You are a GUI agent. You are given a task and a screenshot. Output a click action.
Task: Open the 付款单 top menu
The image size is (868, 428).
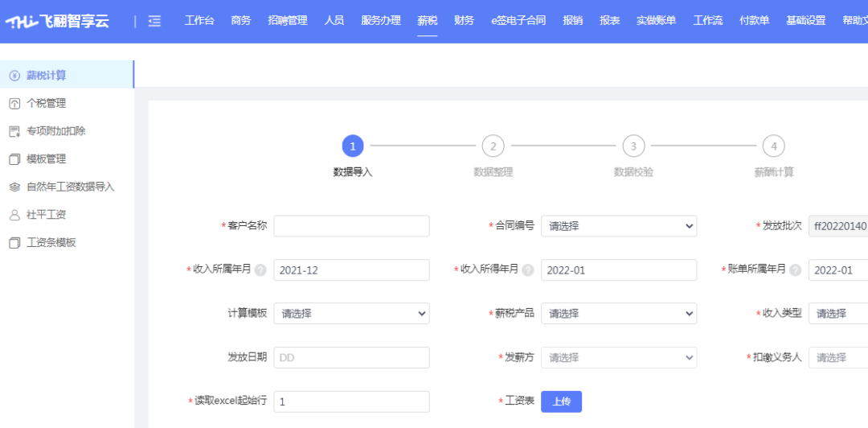tap(754, 21)
